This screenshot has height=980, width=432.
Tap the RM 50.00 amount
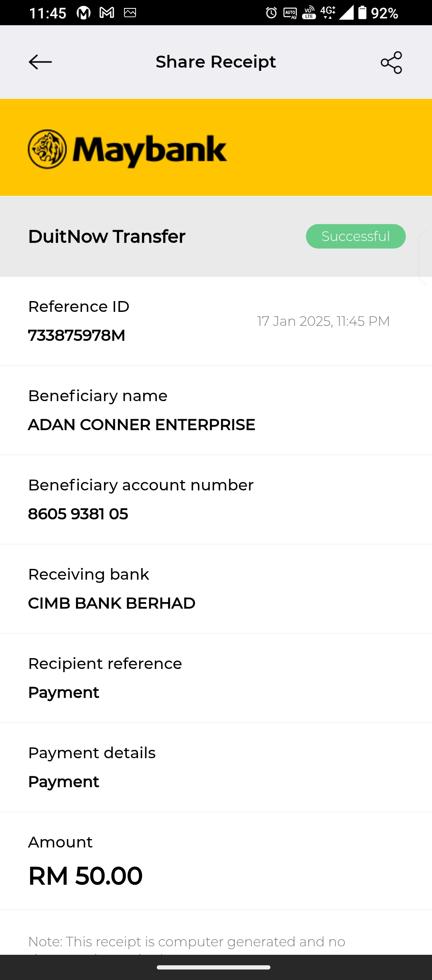tap(86, 876)
